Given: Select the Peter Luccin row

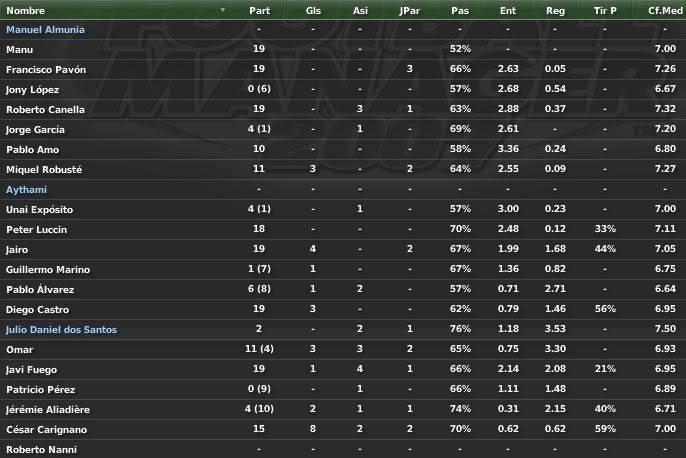Looking at the screenshot, I should pos(343,229).
